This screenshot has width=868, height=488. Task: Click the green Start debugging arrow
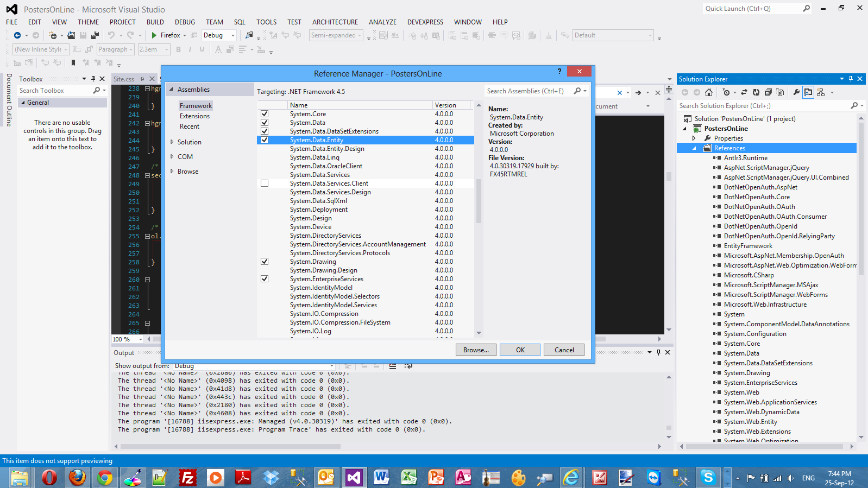(x=154, y=35)
